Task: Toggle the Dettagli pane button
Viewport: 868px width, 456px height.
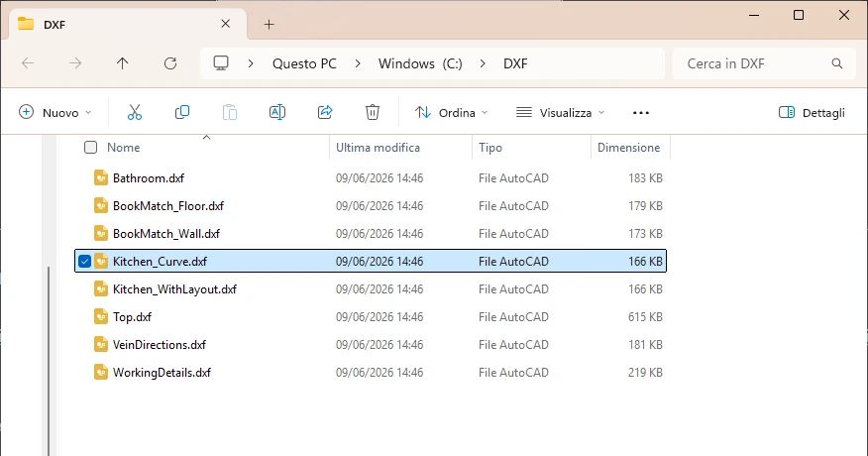Action: tap(812, 112)
